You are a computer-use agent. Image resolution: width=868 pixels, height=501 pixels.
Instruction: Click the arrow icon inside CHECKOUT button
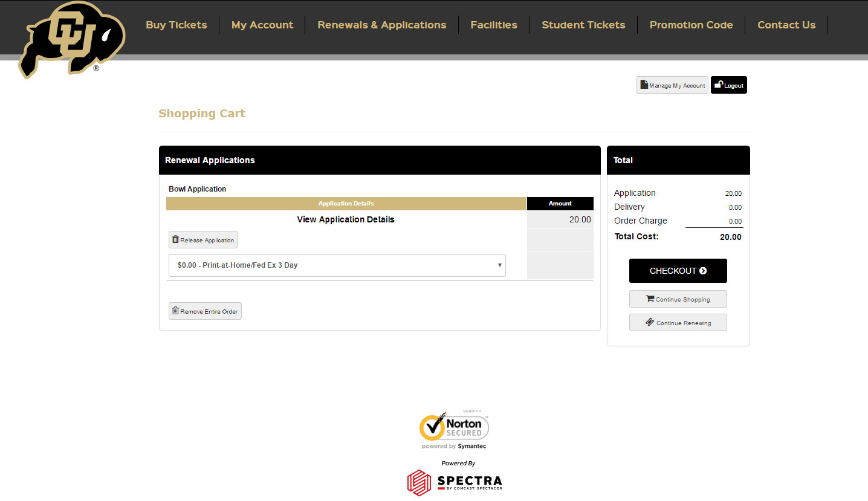coord(703,271)
